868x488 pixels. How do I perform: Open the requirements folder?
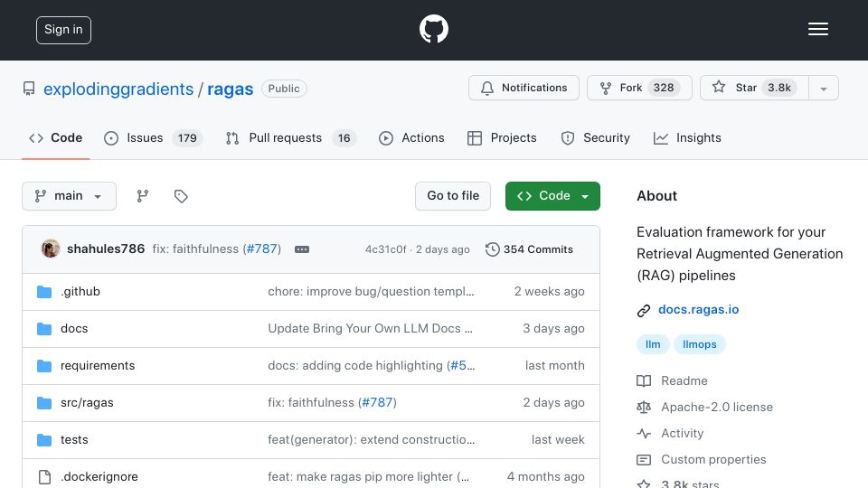[x=98, y=366]
